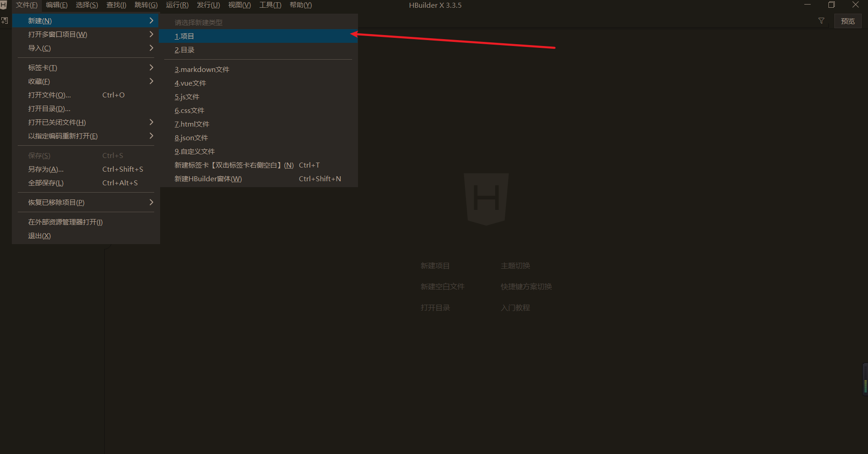
Task: Select 新建标签卡 Ctrl+T entry
Action: [258, 165]
